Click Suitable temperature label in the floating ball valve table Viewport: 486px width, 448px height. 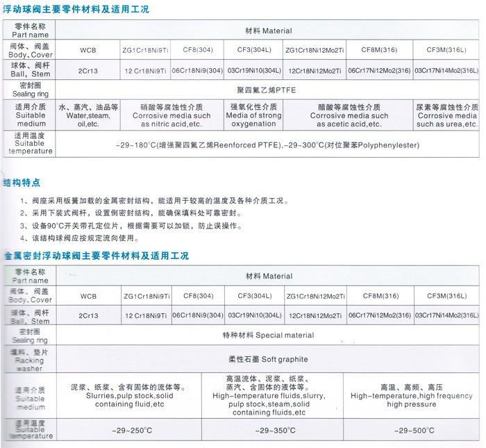[31, 143]
